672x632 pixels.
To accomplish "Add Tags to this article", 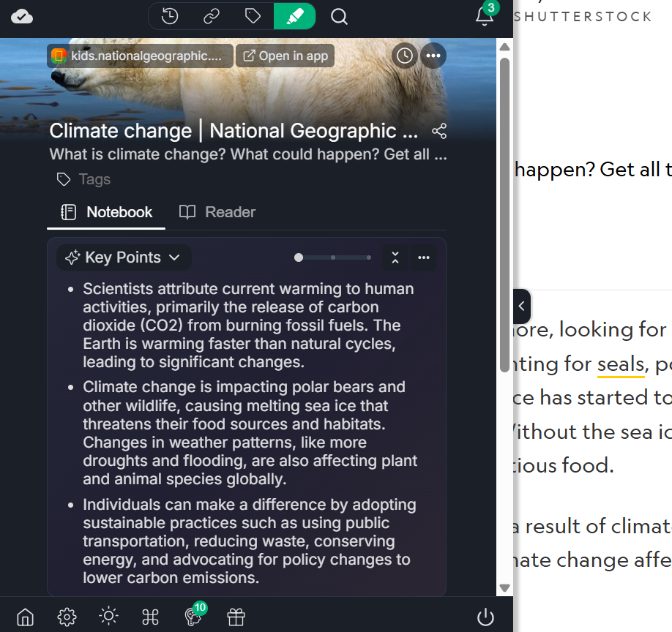I will (84, 179).
